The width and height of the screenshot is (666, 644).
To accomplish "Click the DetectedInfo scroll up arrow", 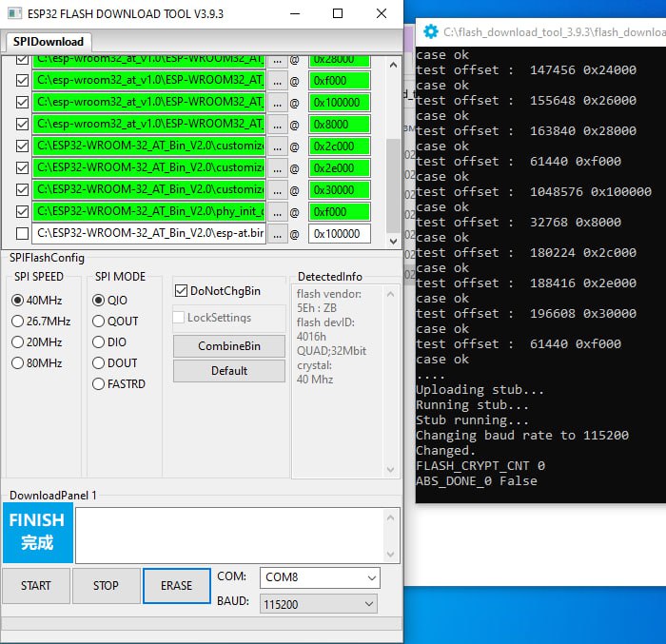I will 390,294.
